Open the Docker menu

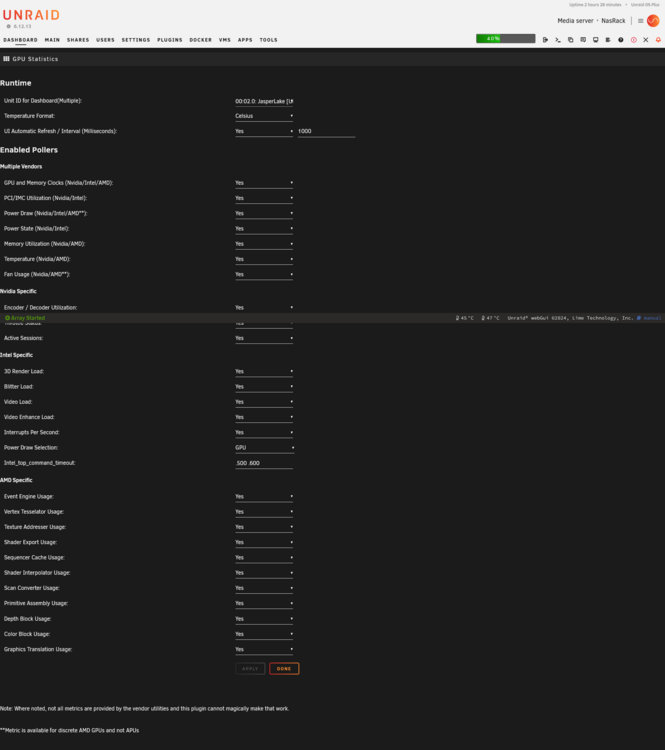pos(200,40)
